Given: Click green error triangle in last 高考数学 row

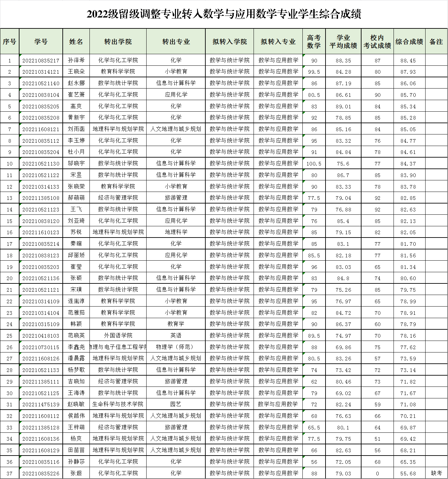Looking at the screenshot, I should [304, 468].
